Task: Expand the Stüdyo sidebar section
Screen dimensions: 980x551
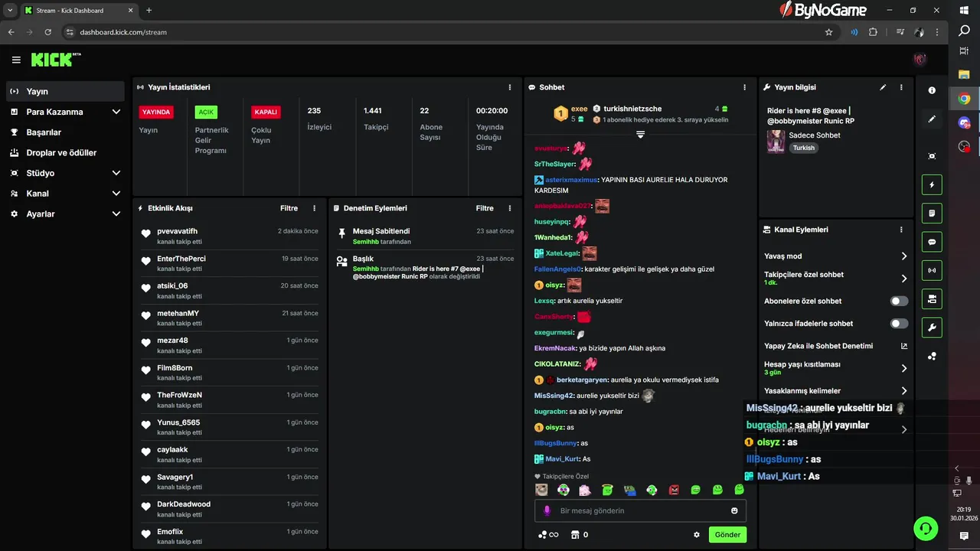Action: pos(116,173)
